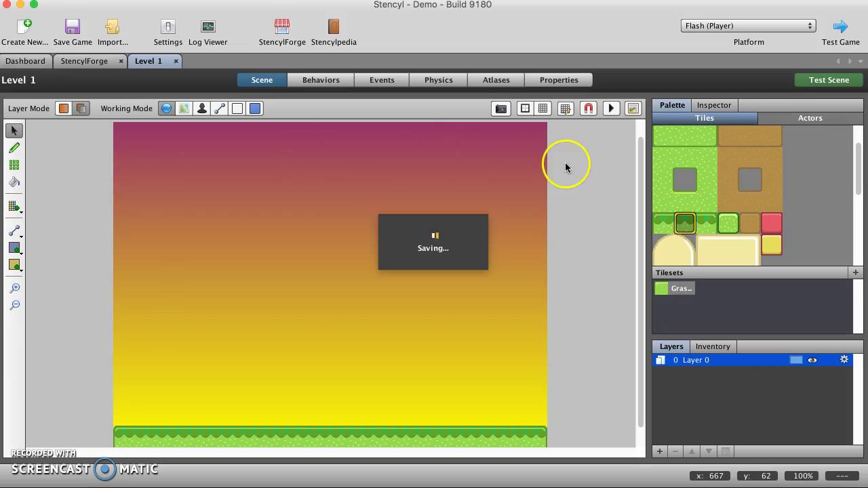The height and width of the screenshot is (488, 868).
Task: Open the Behaviors scene tab
Action: tap(321, 80)
